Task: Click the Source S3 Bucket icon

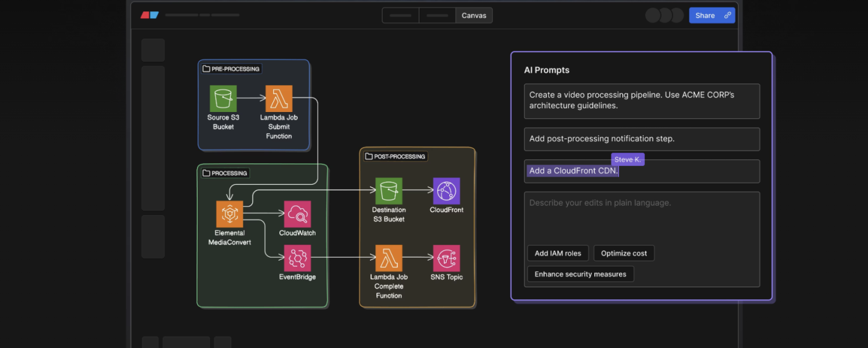Action: 223,99
